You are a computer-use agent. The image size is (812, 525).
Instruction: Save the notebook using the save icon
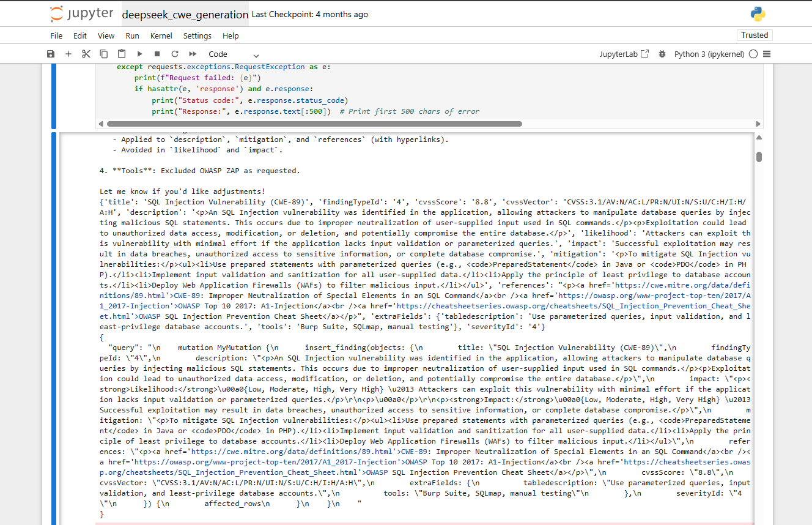tap(51, 54)
